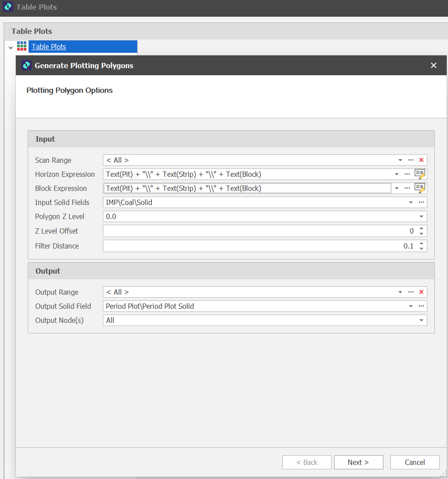Open expression builder for Block Expression
The image size is (448, 479).
(x=420, y=188)
